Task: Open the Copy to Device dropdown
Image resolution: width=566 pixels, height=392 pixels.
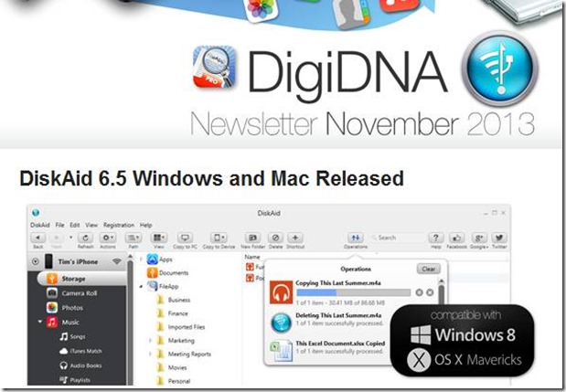Action: [219, 238]
